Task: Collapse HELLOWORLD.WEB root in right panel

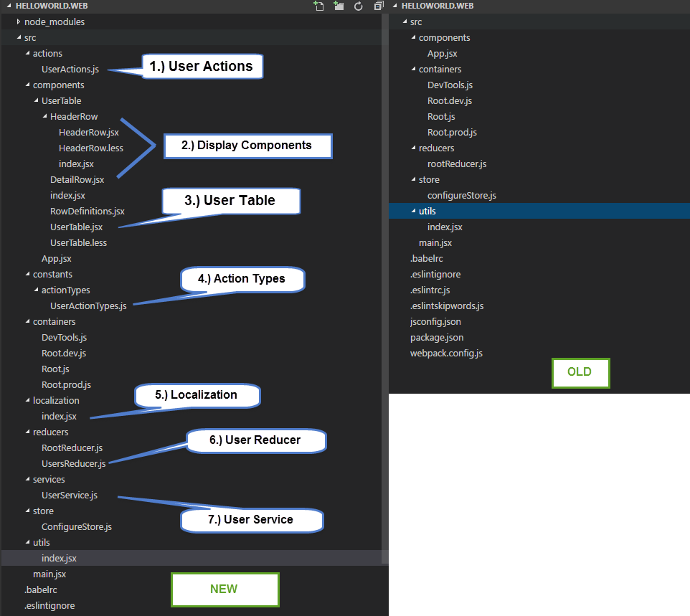Action: coord(436,6)
